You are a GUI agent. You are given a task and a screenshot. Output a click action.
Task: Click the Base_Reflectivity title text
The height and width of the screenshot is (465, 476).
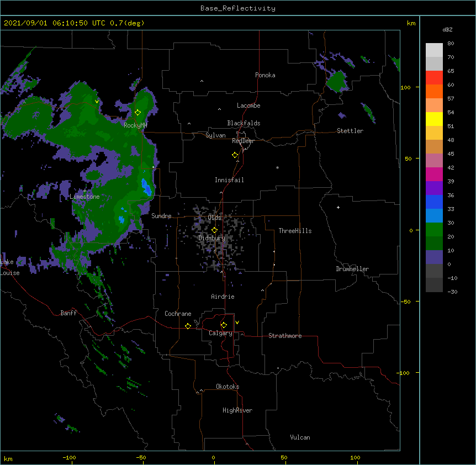(x=238, y=8)
